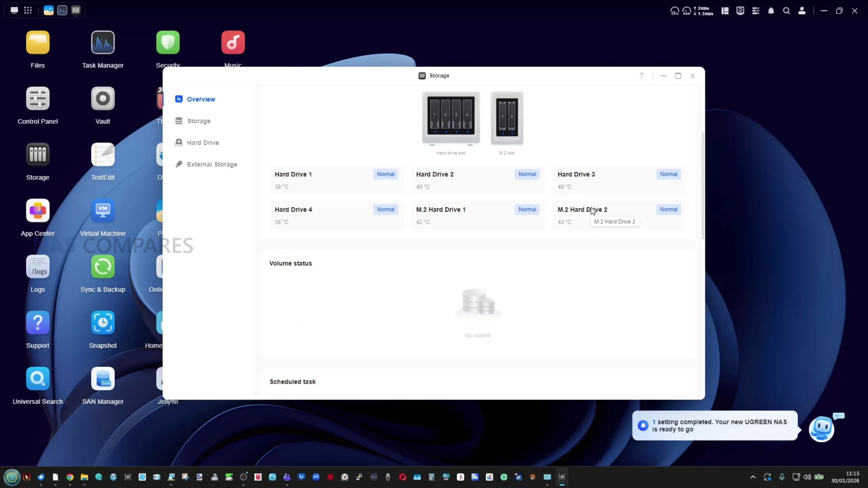Viewport: 868px width, 488px height.
Task: Select the M.2 Hard Drive 1 card
Action: (x=478, y=215)
